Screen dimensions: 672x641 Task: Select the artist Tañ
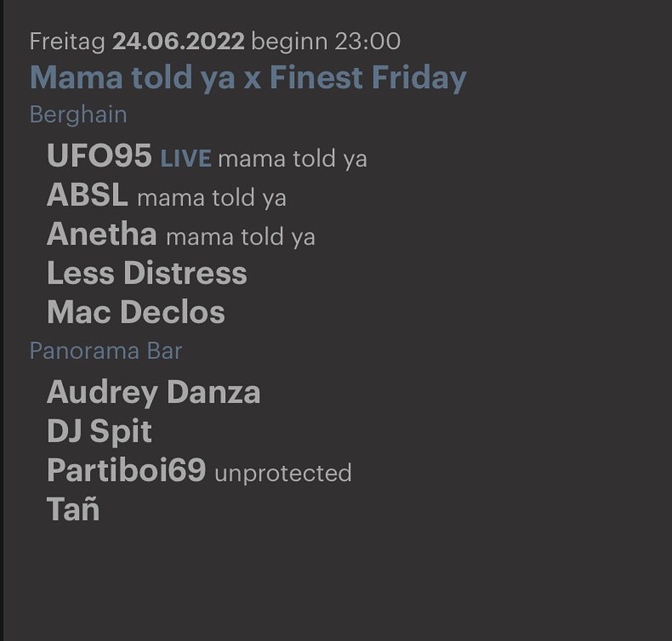tap(73, 509)
